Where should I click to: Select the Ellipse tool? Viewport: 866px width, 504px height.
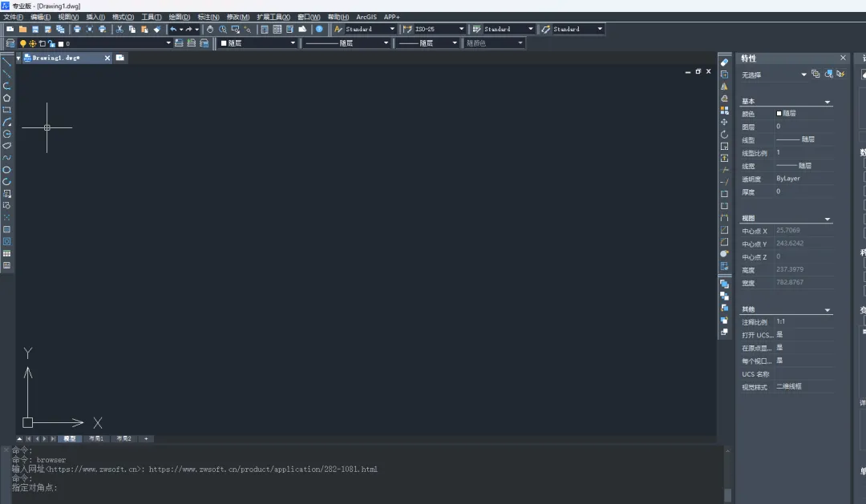[x=6, y=170]
